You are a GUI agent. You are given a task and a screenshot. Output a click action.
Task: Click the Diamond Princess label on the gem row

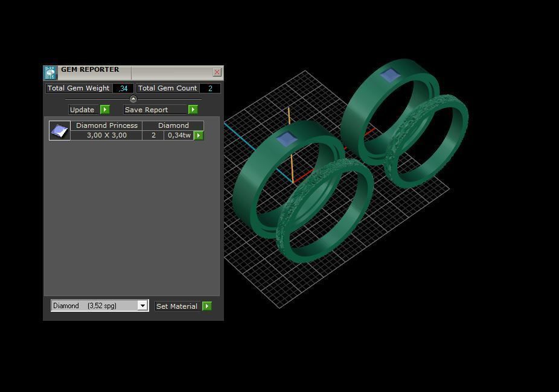click(106, 125)
